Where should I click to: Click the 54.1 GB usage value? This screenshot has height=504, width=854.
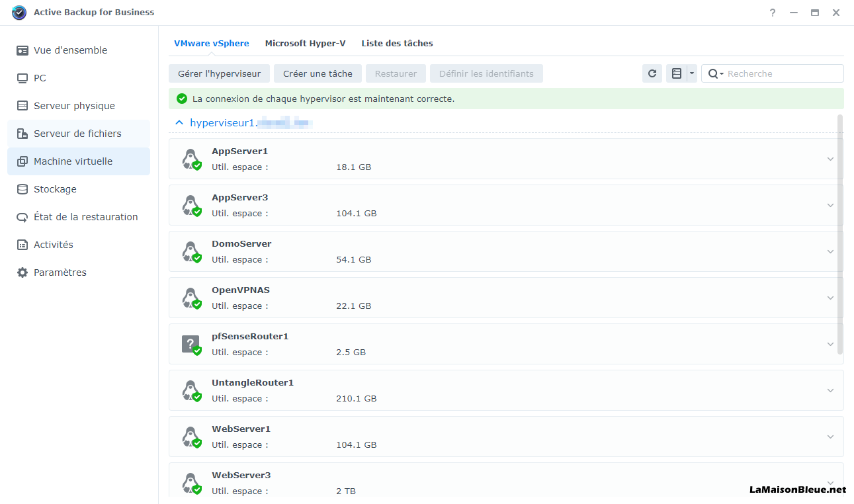coord(354,260)
